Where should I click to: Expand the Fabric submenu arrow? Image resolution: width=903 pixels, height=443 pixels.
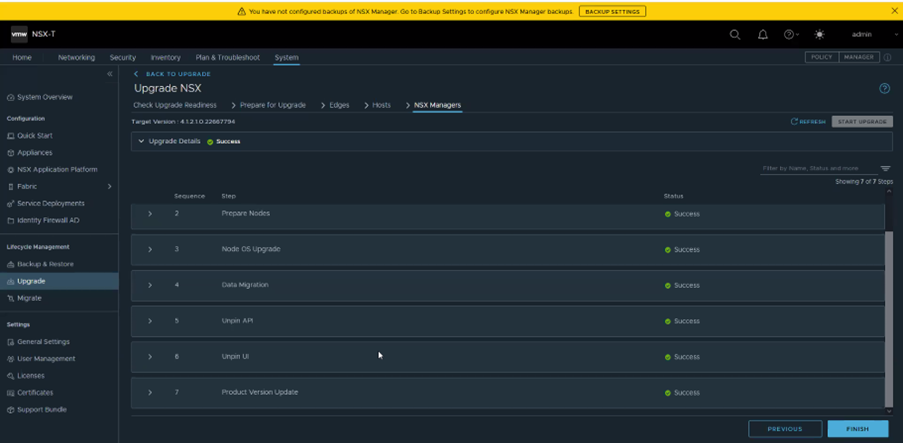[109, 187]
